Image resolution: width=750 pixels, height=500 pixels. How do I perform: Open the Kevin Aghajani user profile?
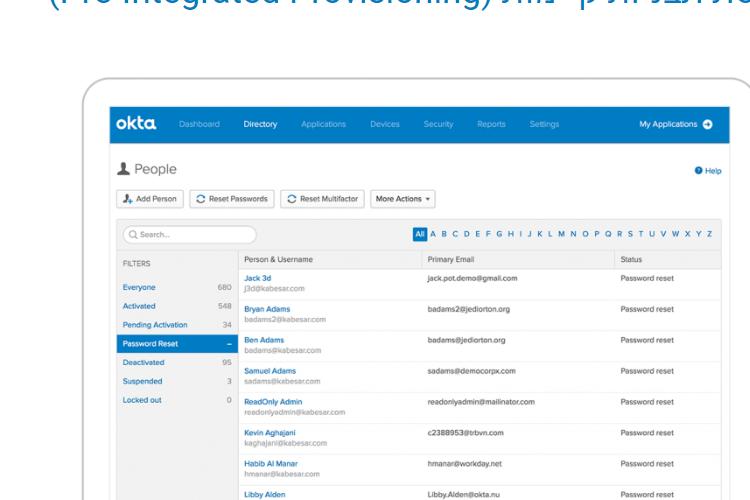[x=270, y=433]
